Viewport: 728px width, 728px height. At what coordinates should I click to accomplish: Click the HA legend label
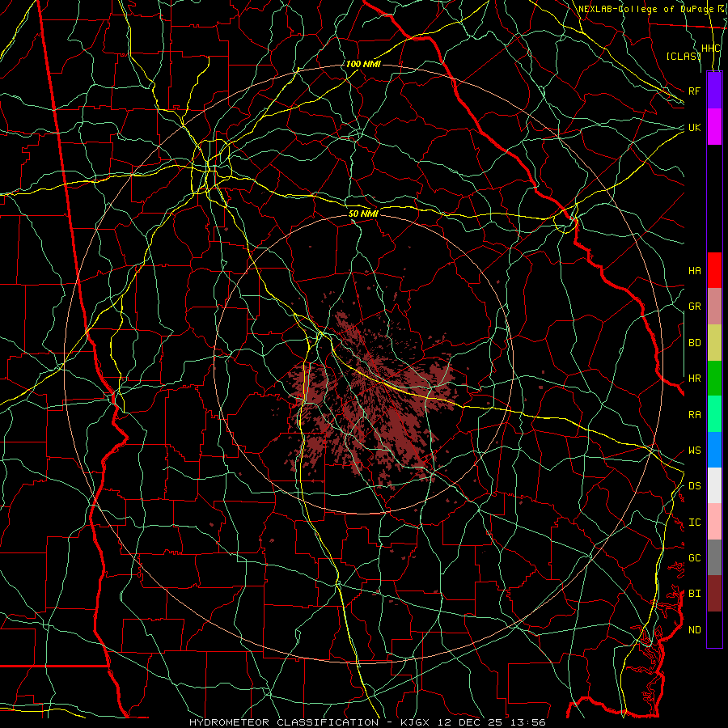695,270
